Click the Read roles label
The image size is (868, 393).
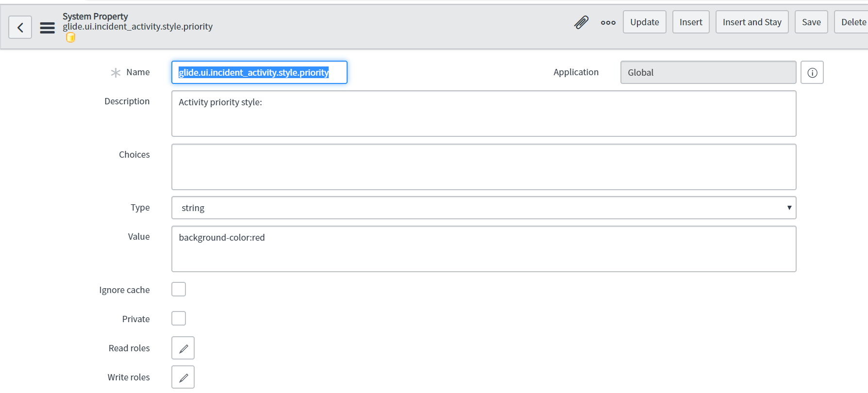[129, 348]
